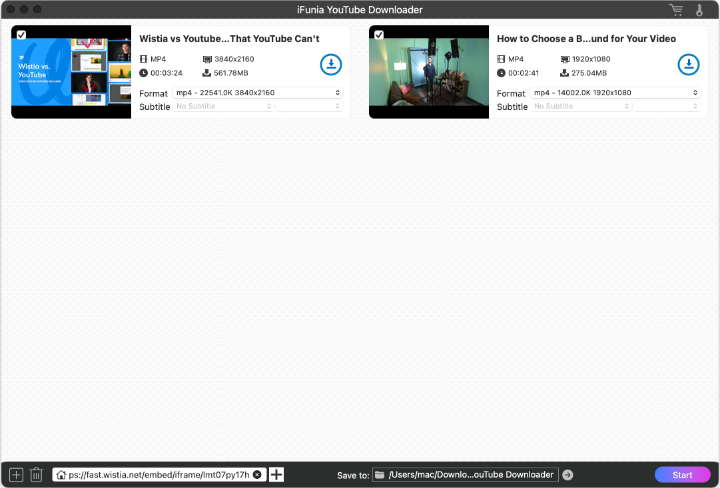Screen dimensions: 720x488
Task: Open the shopping cart purchase icon
Action: 677,10
